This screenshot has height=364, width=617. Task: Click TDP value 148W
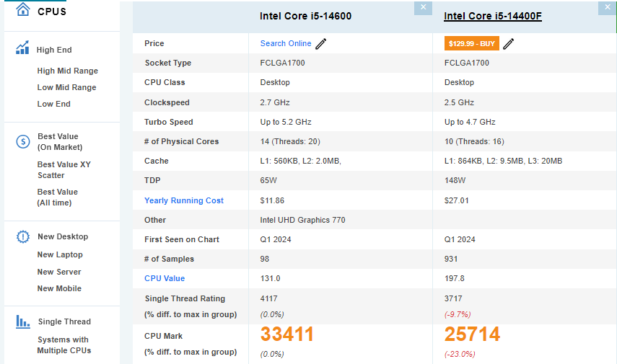pos(455,180)
